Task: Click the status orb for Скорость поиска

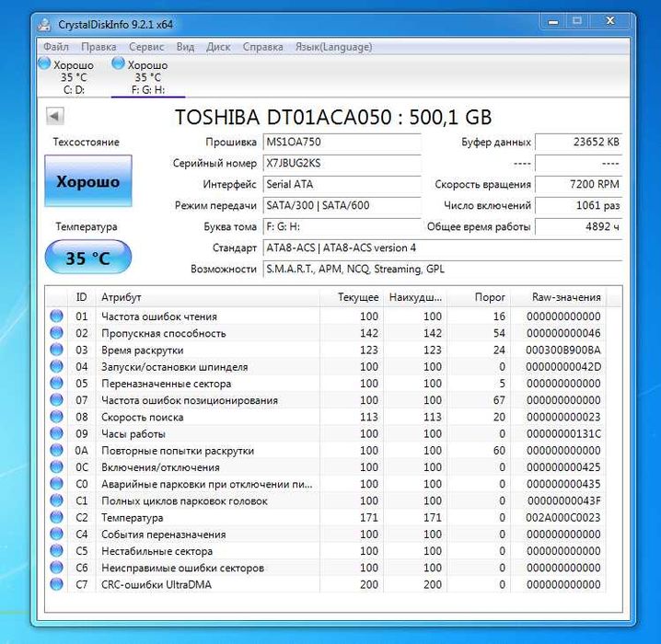Action: [x=56, y=417]
